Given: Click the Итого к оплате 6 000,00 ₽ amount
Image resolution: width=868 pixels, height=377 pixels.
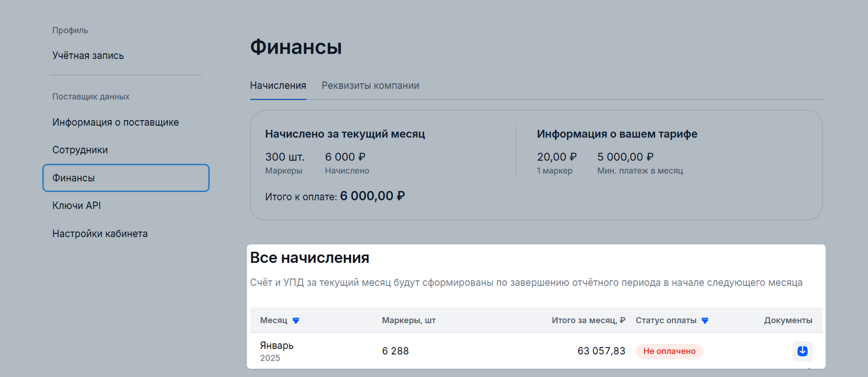Looking at the screenshot, I should [x=372, y=196].
